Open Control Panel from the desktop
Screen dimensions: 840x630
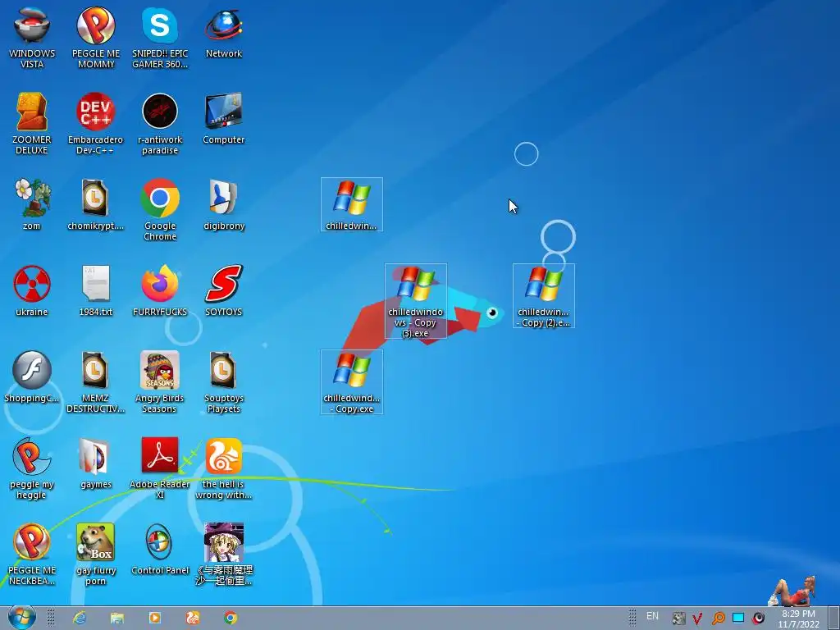tap(160, 550)
